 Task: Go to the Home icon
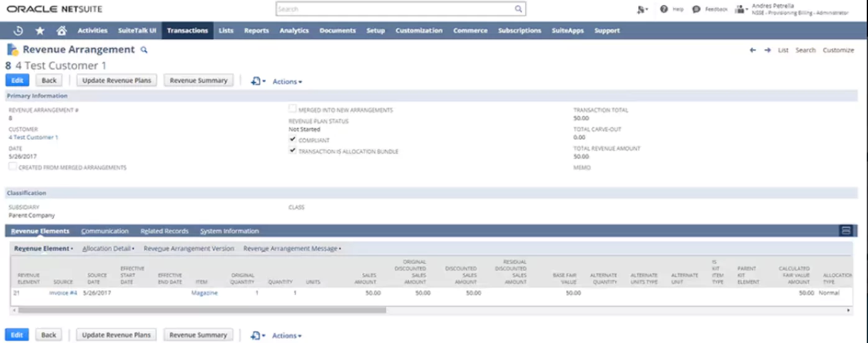(61, 30)
